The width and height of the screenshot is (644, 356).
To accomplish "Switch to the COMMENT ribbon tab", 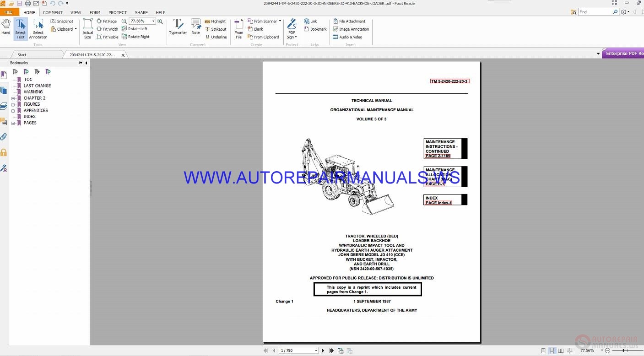I will (x=53, y=12).
